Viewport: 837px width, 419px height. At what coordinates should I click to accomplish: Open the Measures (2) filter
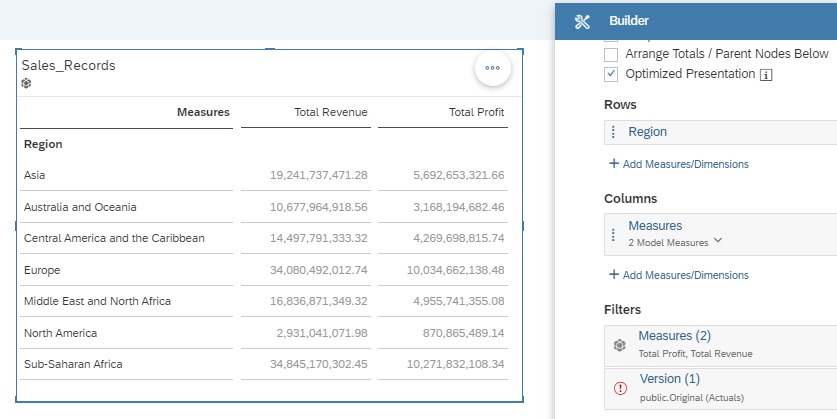point(675,336)
